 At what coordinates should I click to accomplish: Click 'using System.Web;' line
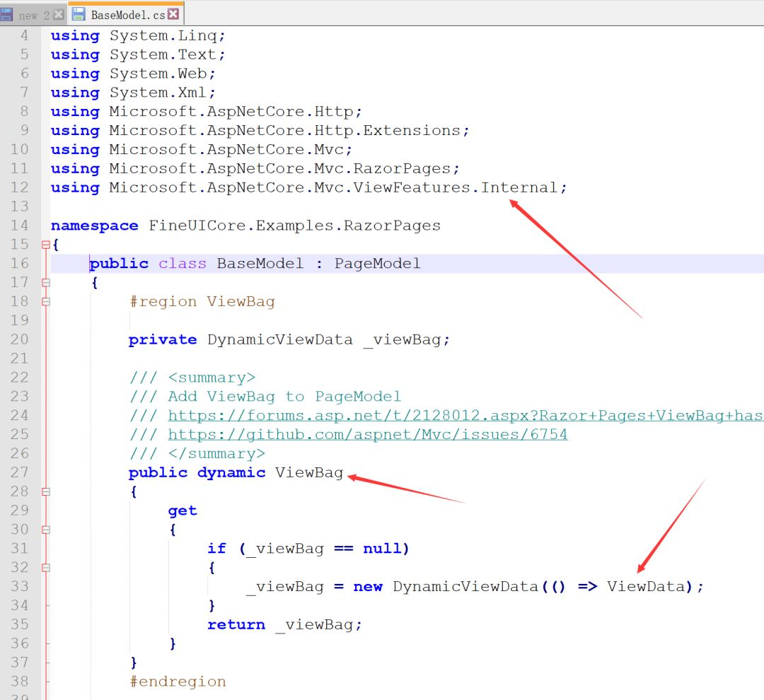click(x=133, y=74)
